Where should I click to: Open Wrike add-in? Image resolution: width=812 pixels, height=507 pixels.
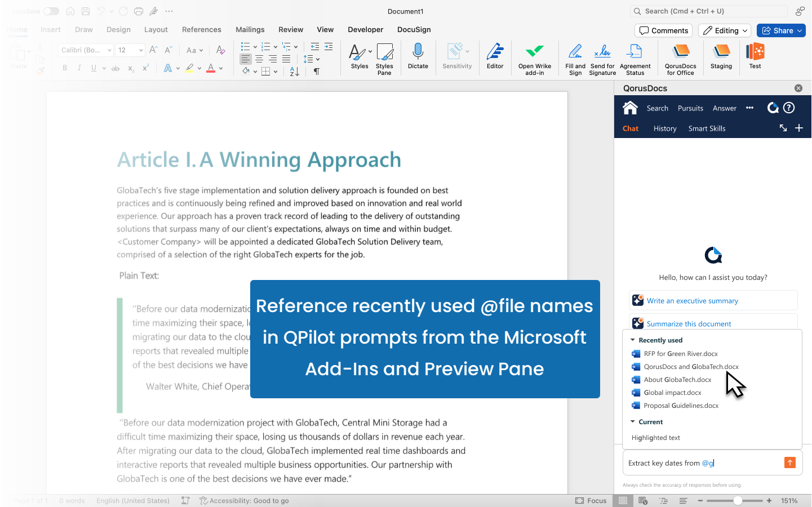pos(535,59)
